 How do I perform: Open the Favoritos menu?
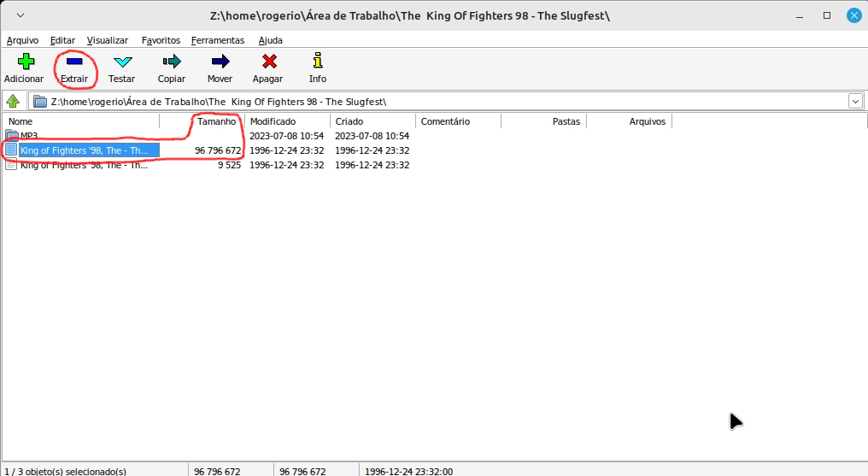(x=161, y=40)
